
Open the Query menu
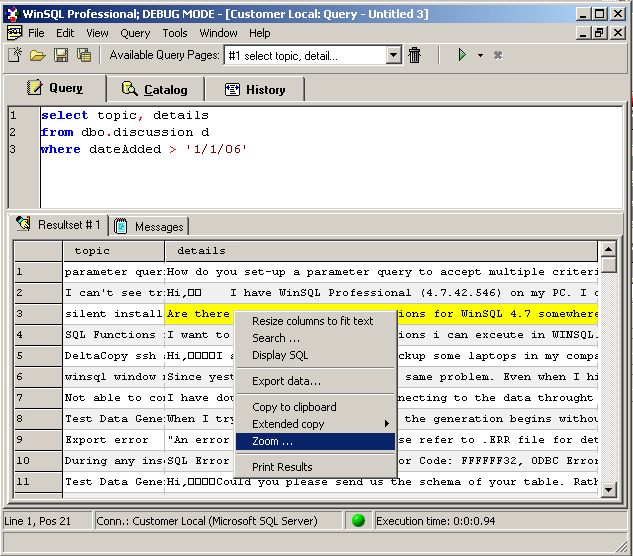pyautogui.click(x=135, y=33)
